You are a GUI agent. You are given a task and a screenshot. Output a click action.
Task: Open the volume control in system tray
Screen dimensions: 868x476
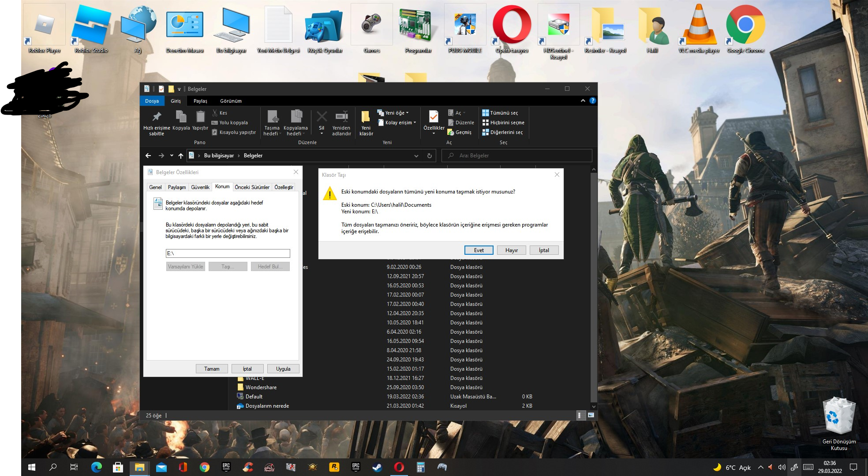tap(782, 467)
